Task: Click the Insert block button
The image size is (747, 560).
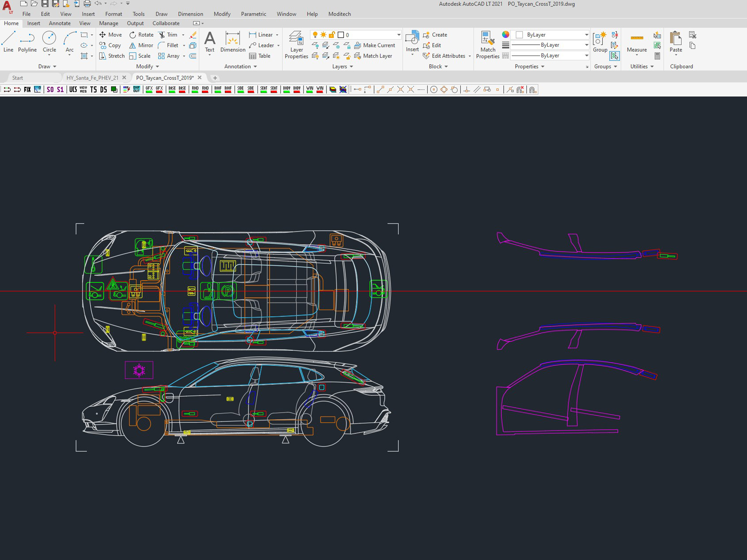Action: pos(412,43)
